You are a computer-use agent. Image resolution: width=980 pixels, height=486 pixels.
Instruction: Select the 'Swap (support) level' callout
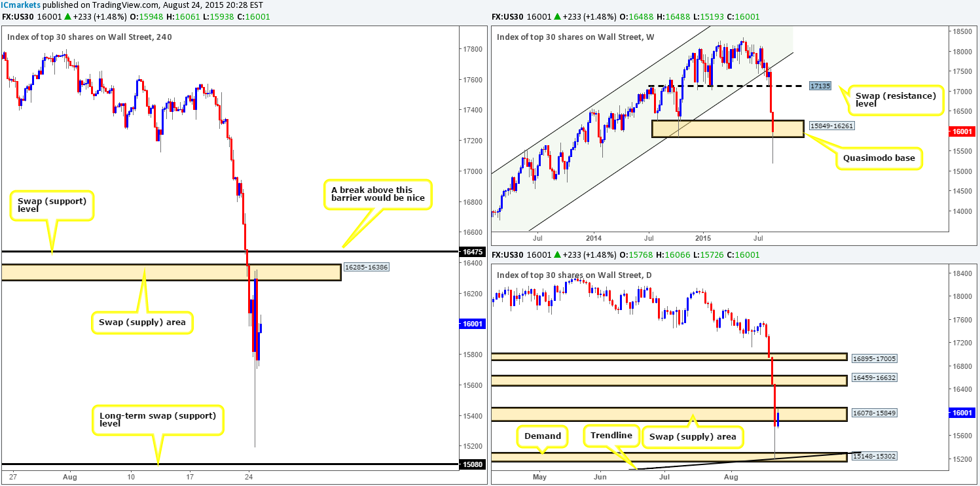52,205
